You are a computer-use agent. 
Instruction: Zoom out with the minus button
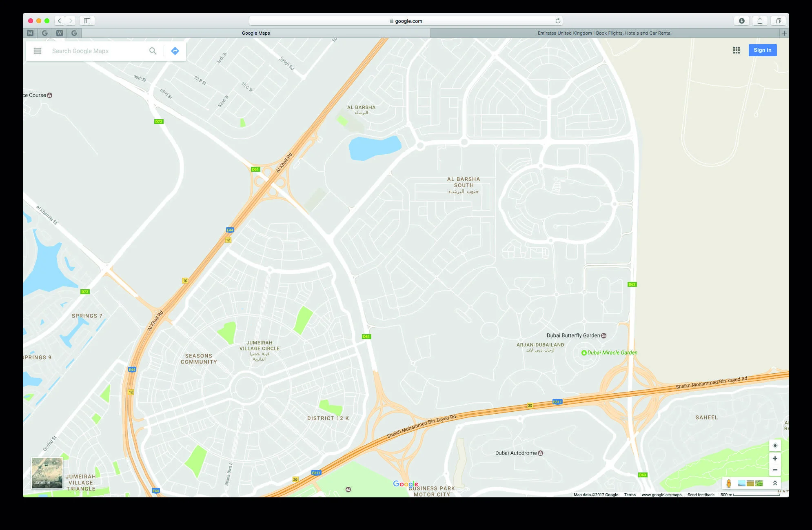click(x=775, y=470)
